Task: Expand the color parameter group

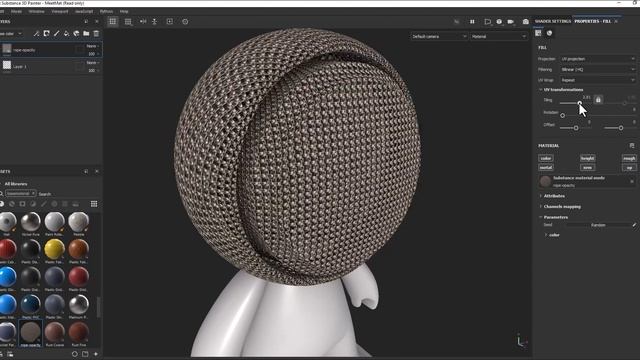Action: coord(546,235)
